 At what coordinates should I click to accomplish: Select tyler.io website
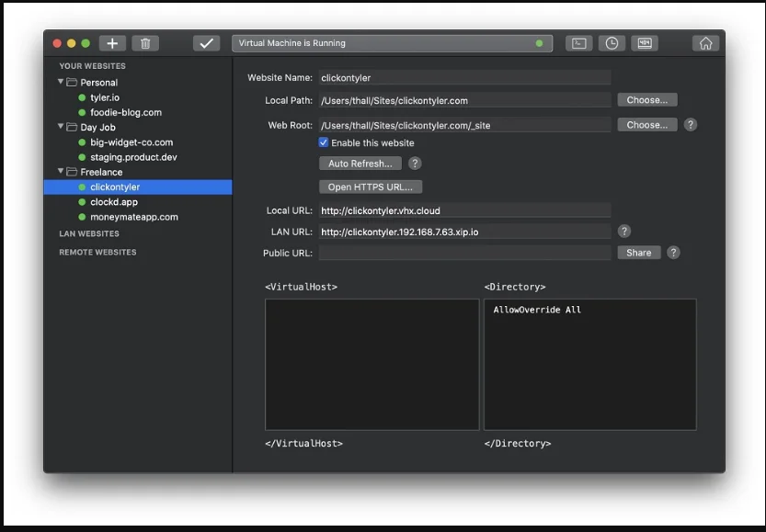[105, 97]
